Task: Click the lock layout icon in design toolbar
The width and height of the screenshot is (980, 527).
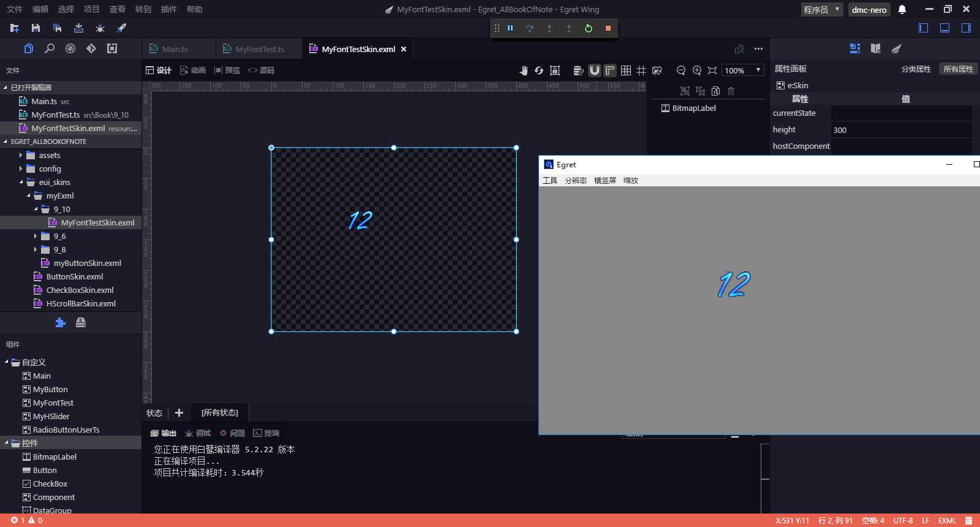Action: coord(555,70)
